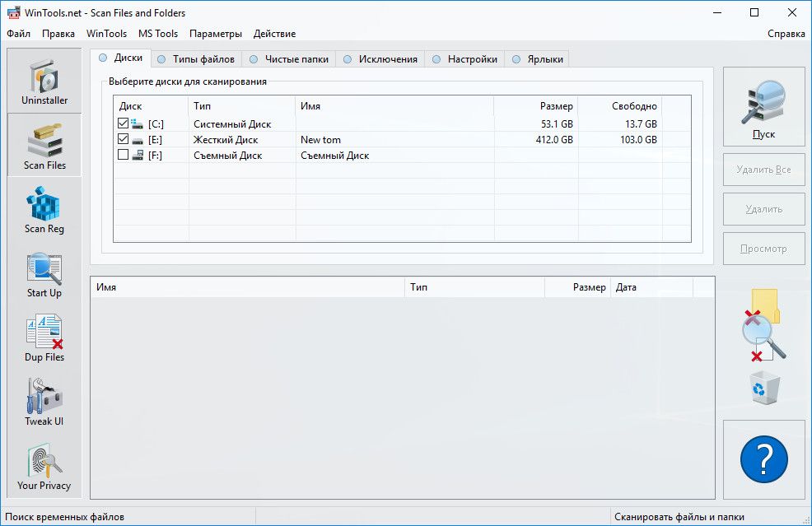Image resolution: width=812 pixels, height=526 pixels.
Task: Sort results by the Дата column header
Action: click(651, 287)
